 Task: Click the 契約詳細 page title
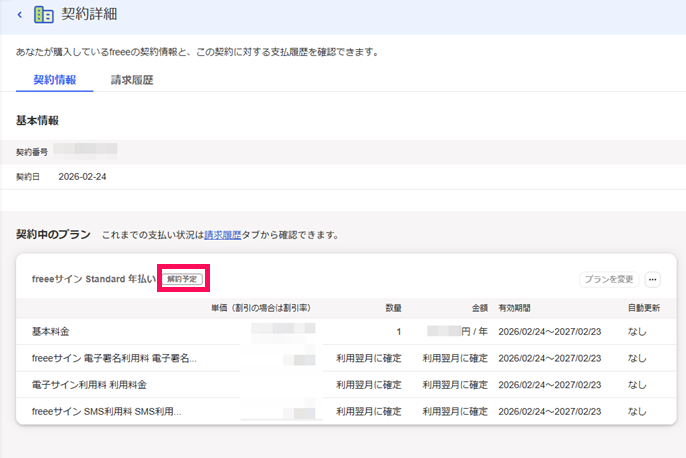pos(89,14)
